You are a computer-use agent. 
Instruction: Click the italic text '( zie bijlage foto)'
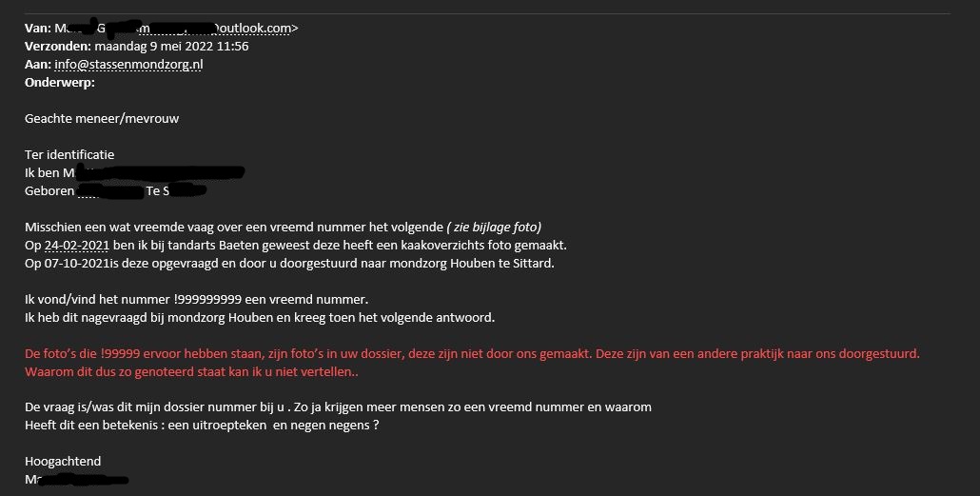494,227
